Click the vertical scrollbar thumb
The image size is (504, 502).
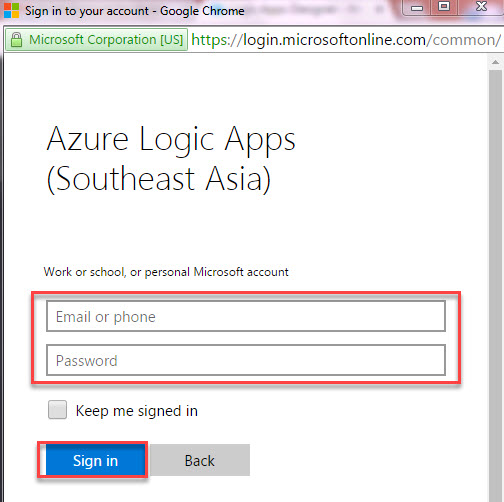pos(495,285)
